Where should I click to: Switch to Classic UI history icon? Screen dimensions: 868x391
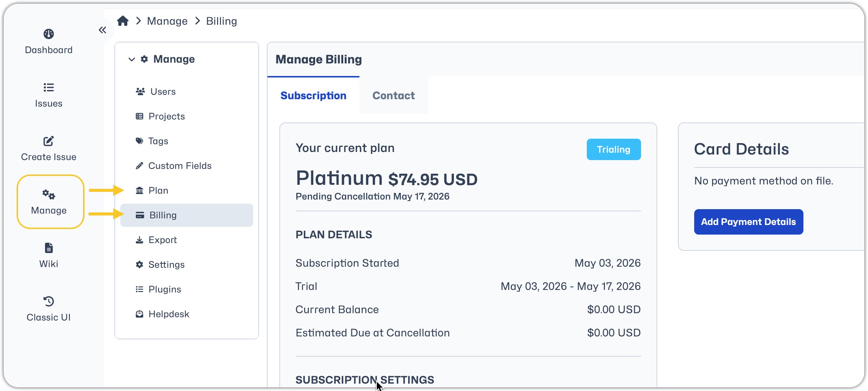tap(49, 301)
